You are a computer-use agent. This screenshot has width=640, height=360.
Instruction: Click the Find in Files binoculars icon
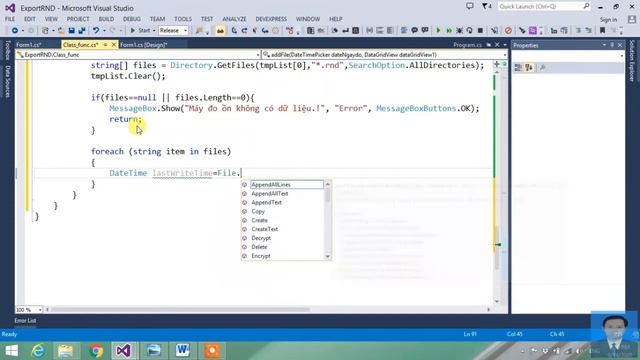(220, 31)
